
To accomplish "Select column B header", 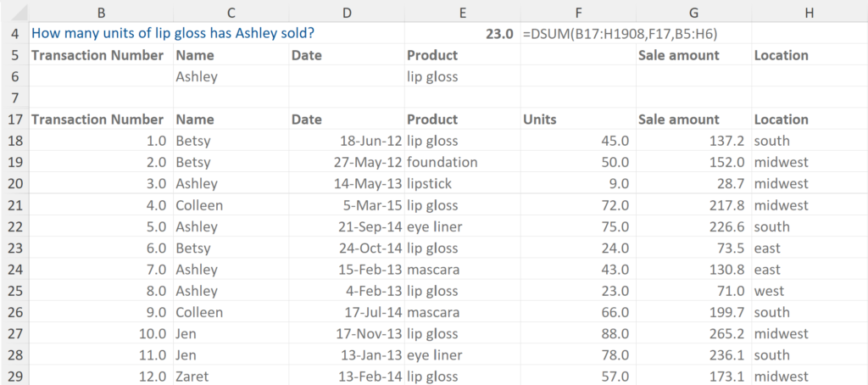I will click(101, 11).
